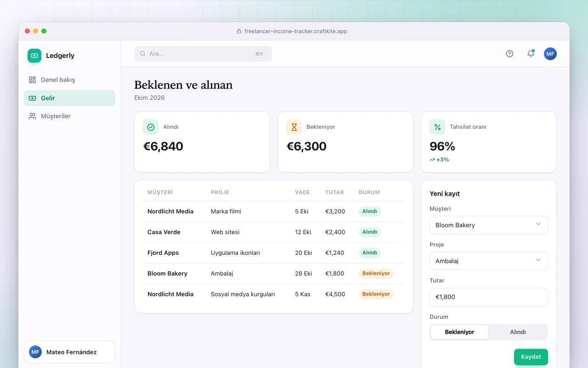The image size is (588, 368).
Task: Click the search magnifier icon
Action: tap(143, 54)
